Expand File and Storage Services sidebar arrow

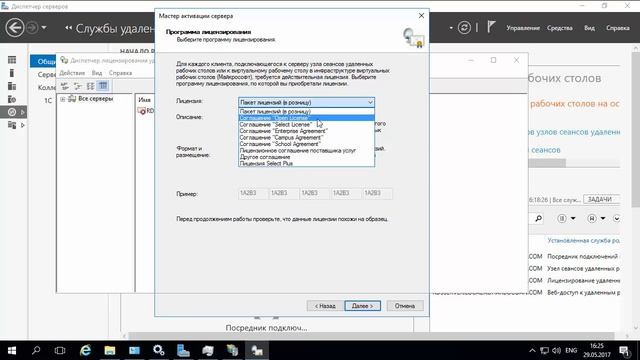tap(22, 125)
